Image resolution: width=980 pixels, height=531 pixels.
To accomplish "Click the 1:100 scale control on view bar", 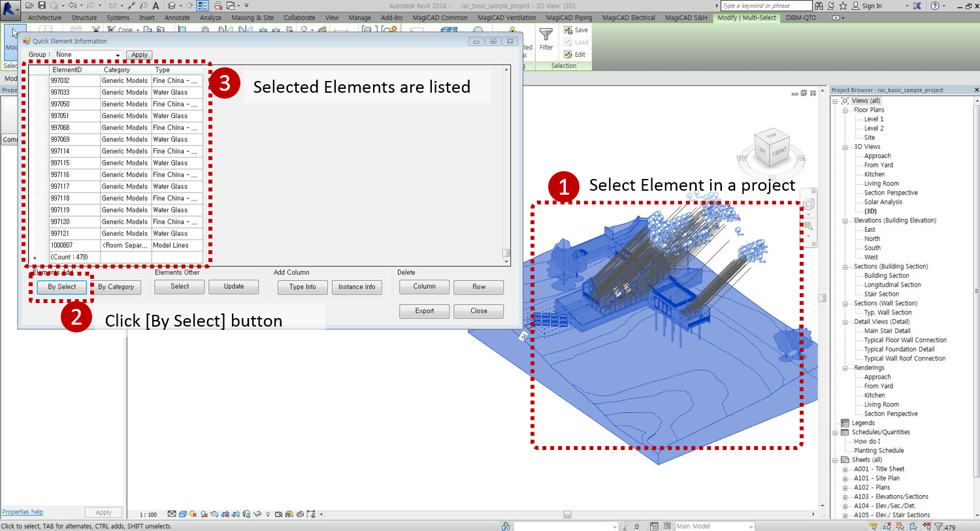I will pos(147,514).
